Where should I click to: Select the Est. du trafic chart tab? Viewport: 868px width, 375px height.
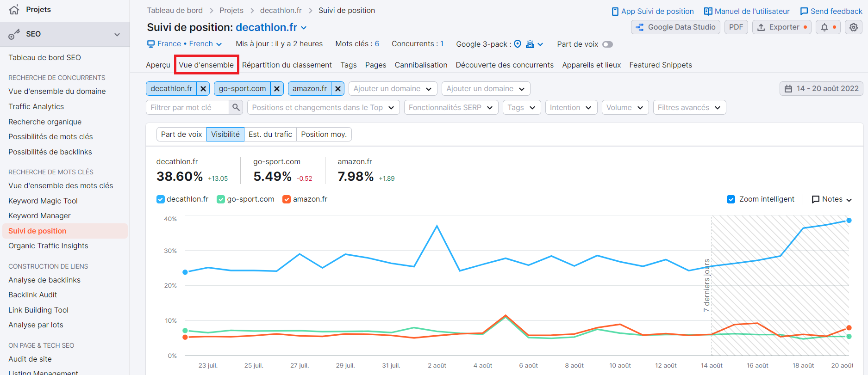[270, 135]
